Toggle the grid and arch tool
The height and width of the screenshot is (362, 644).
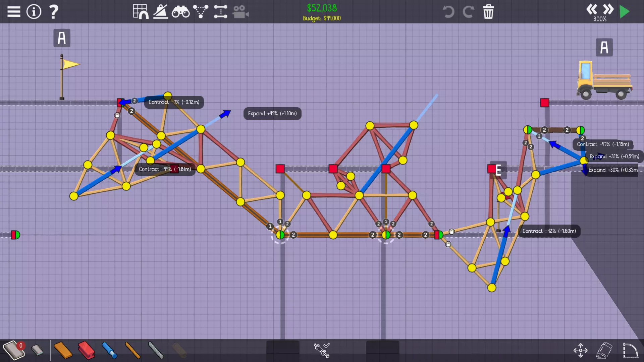tap(141, 12)
